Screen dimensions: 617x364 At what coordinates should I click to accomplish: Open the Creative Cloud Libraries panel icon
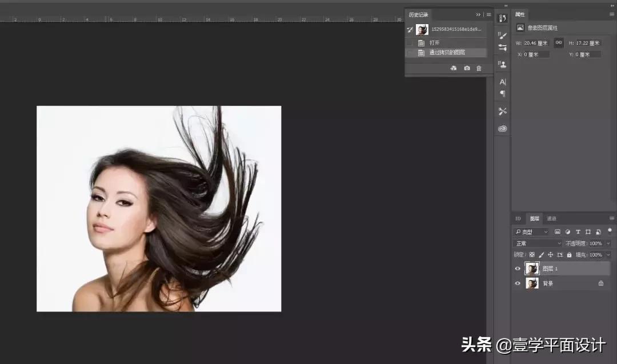click(502, 128)
